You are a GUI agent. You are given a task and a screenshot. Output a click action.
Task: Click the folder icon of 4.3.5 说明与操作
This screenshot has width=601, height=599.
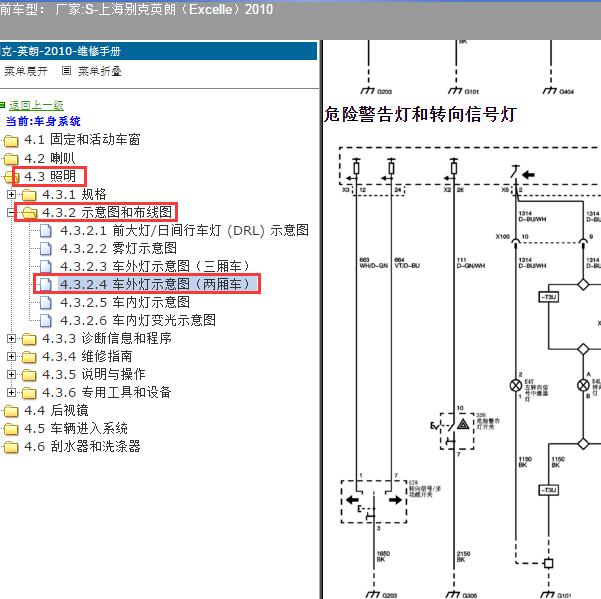[29, 375]
